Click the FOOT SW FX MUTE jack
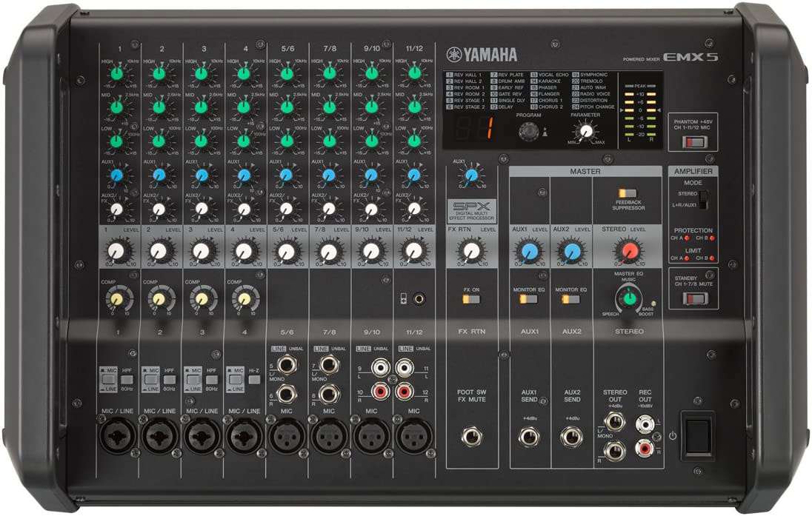Screen dimensions: 812x516 [x=470, y=437]
